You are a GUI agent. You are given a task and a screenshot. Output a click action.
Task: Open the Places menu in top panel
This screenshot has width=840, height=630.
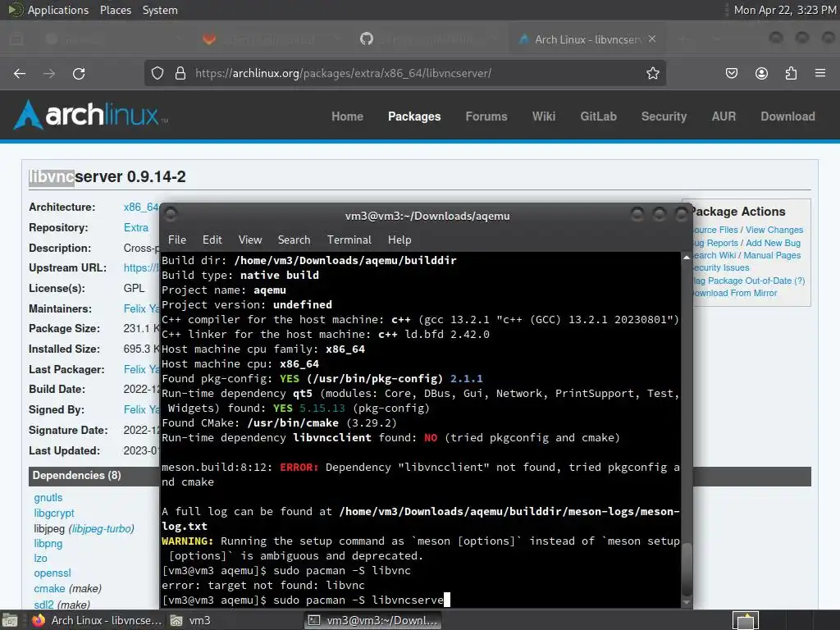(115, 10)
